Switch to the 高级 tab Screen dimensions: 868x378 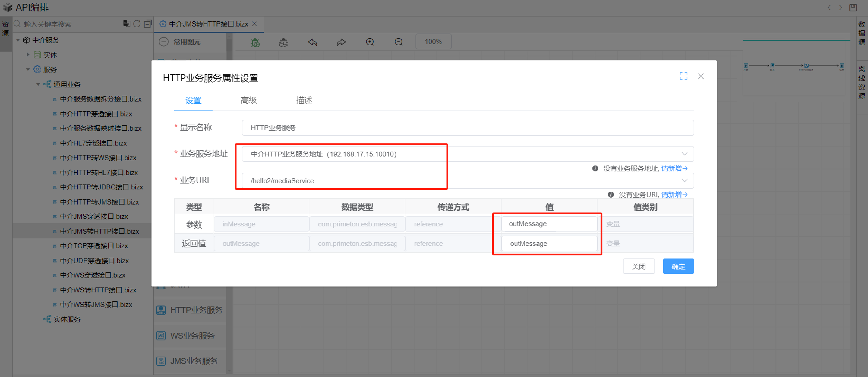[x=248, y=100]
